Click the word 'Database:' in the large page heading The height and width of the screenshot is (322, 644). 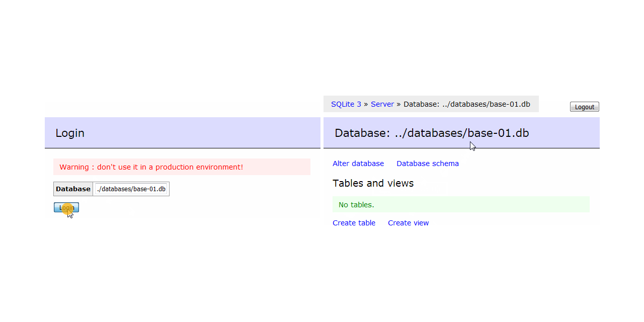362,133
